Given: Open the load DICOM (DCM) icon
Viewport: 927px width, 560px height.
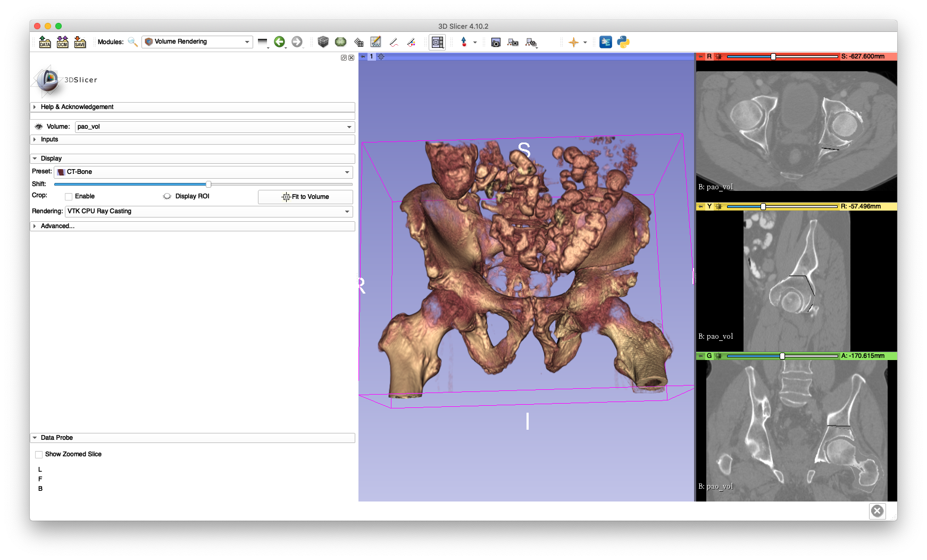Looking at the screenshot, I should (63, 42).
